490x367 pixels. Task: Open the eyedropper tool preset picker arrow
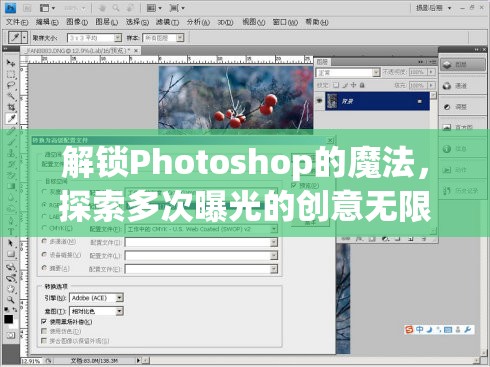point(24,37)
